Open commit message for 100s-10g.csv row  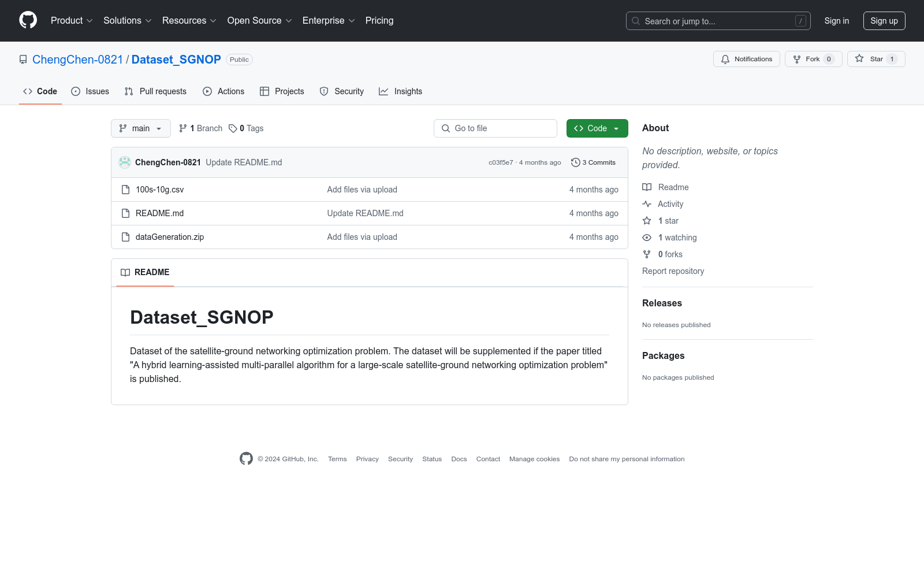pos(362,190)
